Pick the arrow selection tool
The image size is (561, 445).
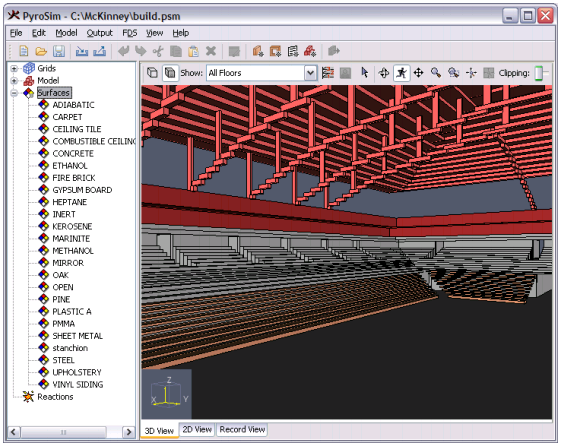tap(365, 73)
